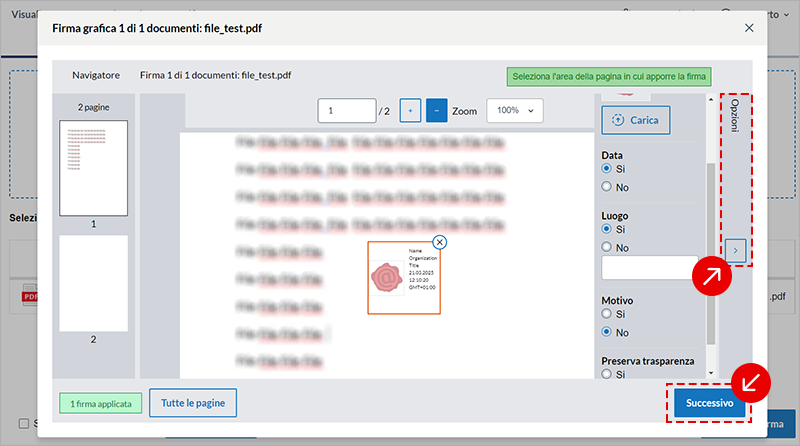Select page 2 thumbnail
This screenshot has width=800, height=446.
[x=94, y=283]
